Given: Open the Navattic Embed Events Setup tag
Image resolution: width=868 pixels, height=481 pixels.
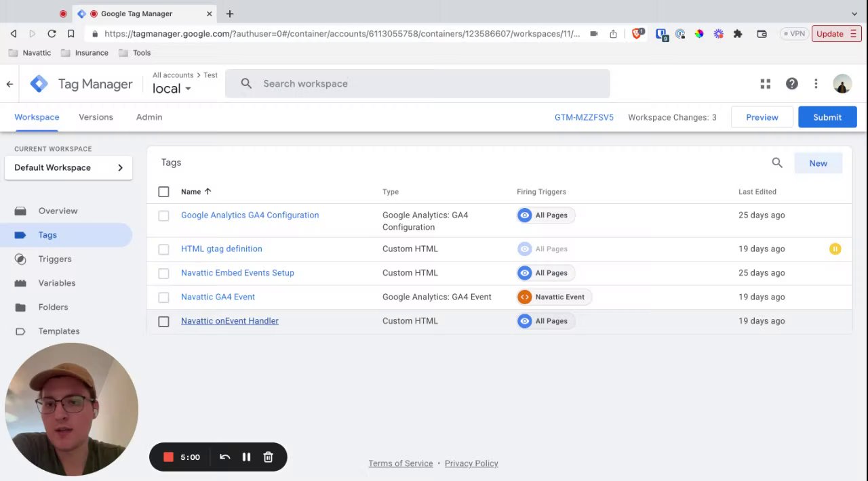Looking at the screenshot, I should 237,273.
